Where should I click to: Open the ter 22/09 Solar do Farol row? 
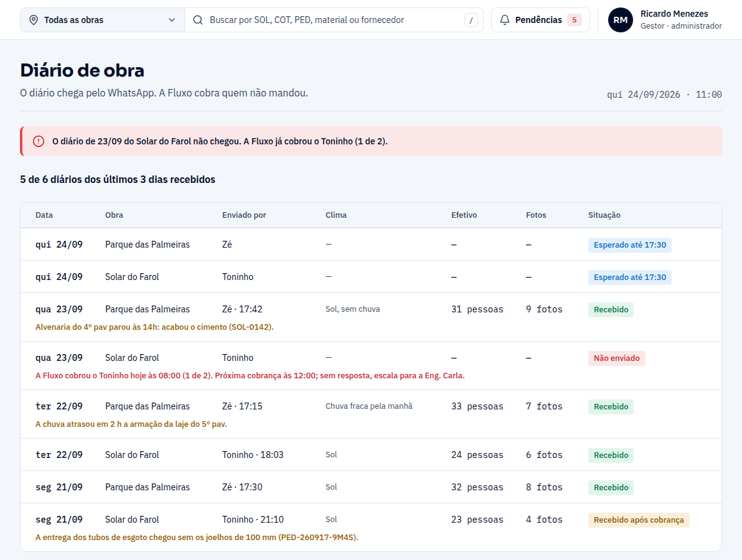pyautogui.click(x=371, y=455)
